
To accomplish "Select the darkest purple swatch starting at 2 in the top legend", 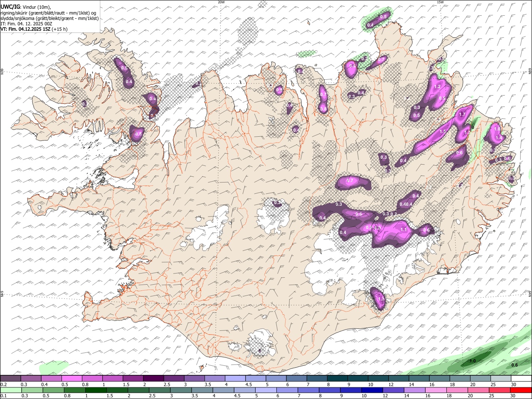I will coord(153,378).
